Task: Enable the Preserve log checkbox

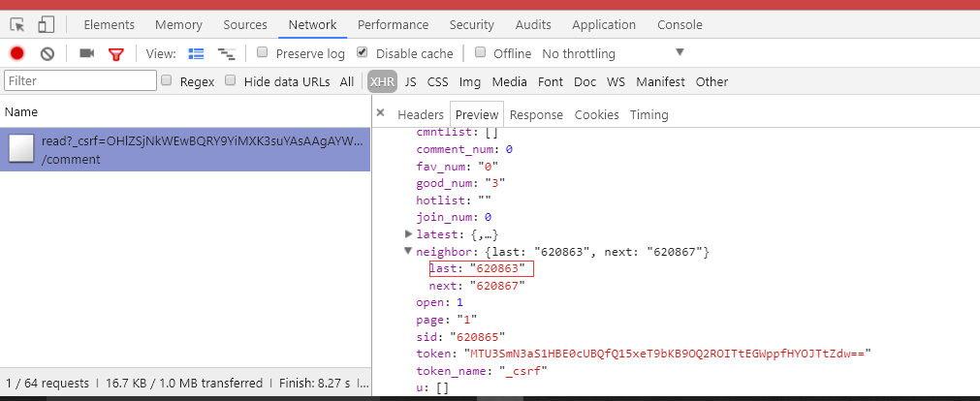Action: tap(263, 52)
